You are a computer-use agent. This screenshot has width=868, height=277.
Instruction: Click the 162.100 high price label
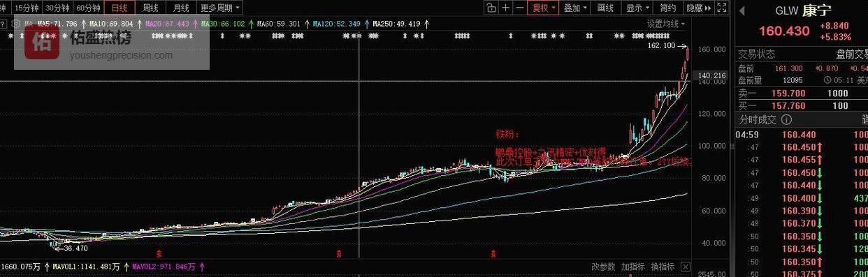click(662, 45)
